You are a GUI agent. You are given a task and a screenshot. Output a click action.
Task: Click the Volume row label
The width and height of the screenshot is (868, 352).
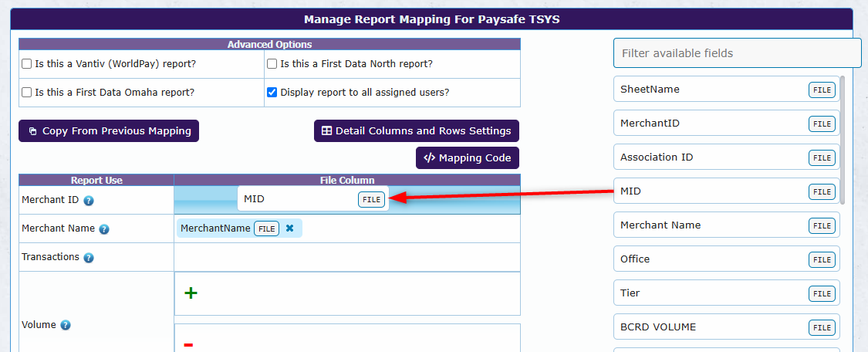(x=39, y=325)
